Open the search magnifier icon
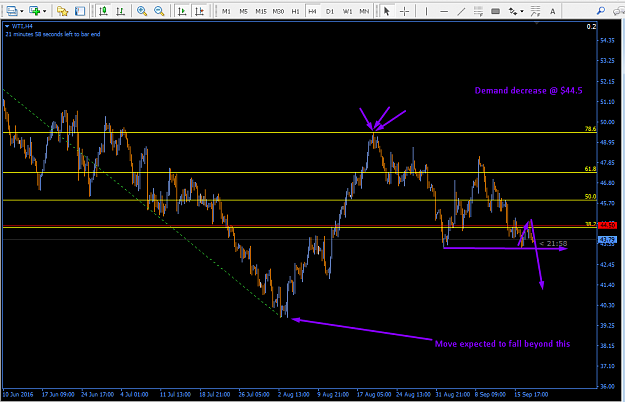 point(601,11)
